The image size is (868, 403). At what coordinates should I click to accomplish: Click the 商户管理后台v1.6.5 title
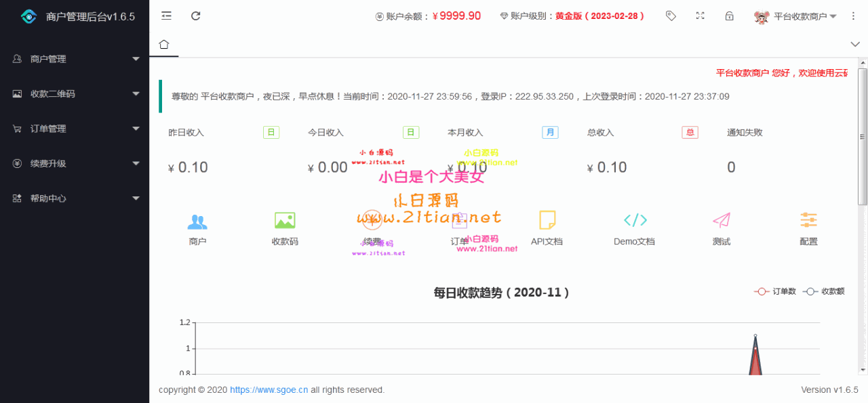point(91,16)
